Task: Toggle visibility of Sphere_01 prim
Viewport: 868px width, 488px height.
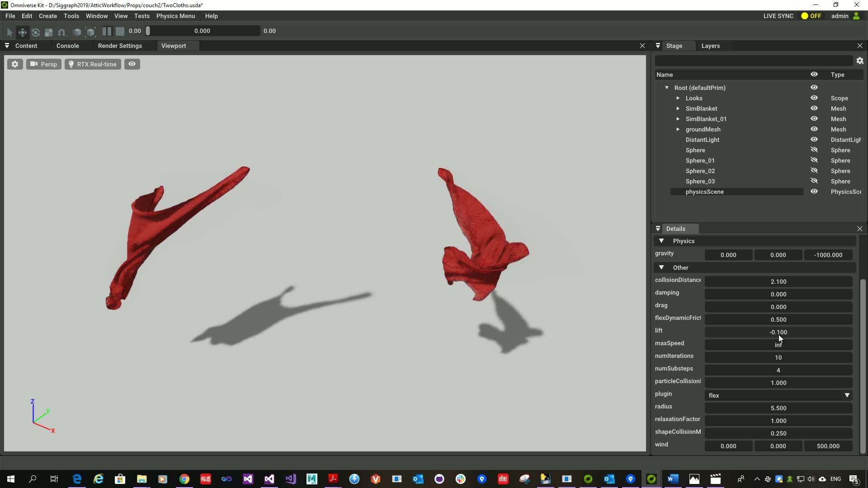Action: tap(814, 160)
